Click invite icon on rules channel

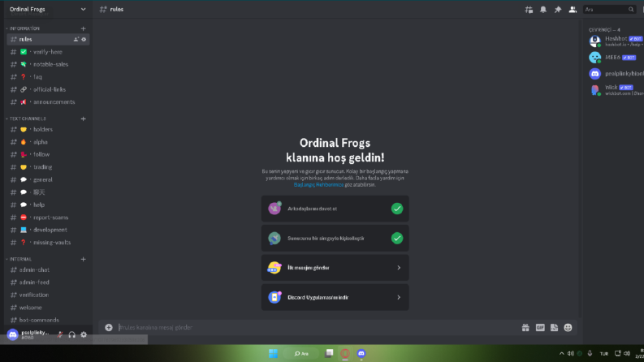[76, 40]
